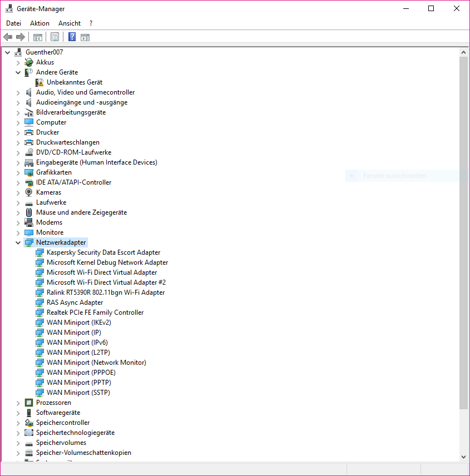Click the Softwaregeräte icon
The image size is (470, 476).
point(29,413)
